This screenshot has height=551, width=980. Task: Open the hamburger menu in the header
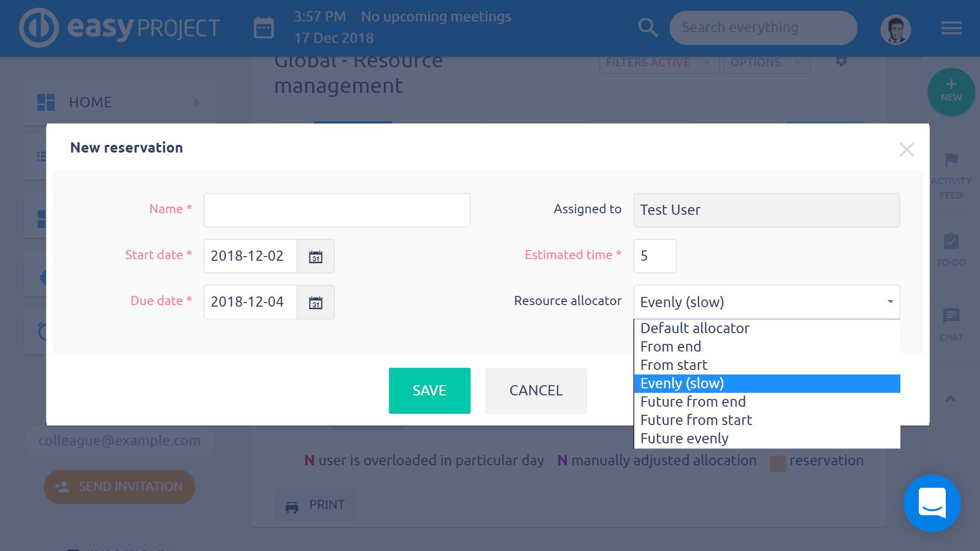(951, 28)
